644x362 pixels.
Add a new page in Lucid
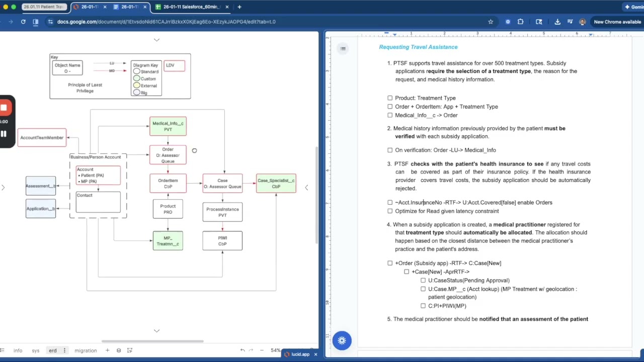(107, 350)
